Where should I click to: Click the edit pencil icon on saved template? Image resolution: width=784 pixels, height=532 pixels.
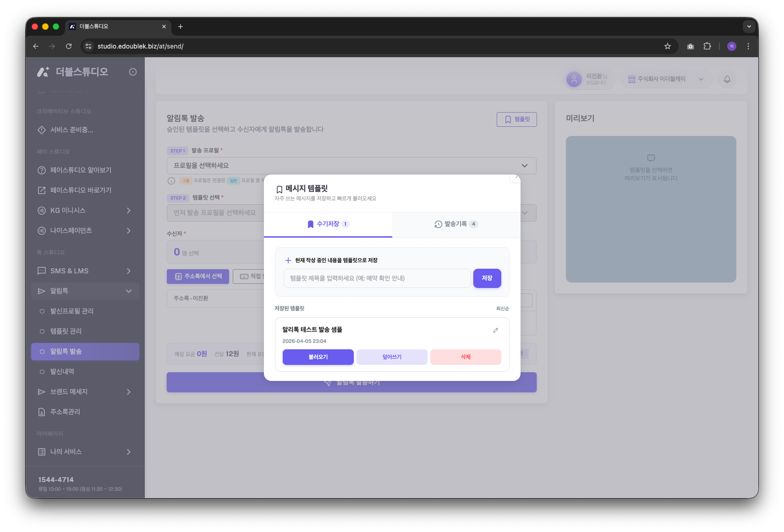pyautogui.click(x=495, y=330)
